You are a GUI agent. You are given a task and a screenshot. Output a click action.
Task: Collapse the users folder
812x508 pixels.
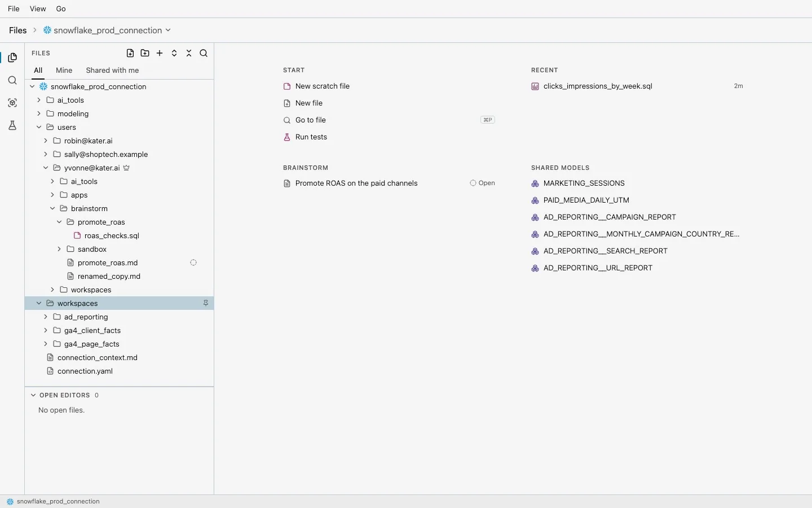tap(39, 127)
